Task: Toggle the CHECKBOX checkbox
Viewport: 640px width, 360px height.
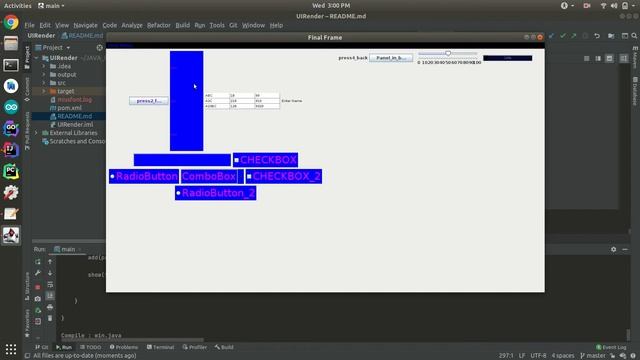Action: (236, 160)
